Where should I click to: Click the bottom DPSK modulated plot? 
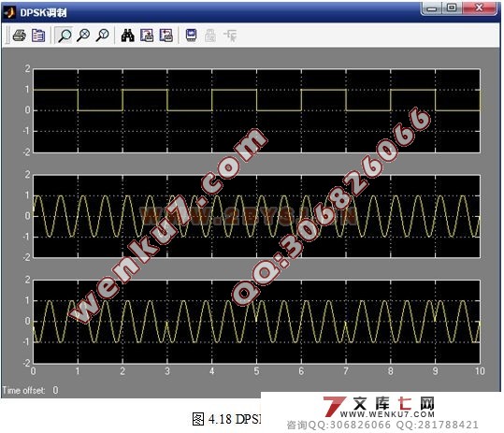[x=256, y=322]
